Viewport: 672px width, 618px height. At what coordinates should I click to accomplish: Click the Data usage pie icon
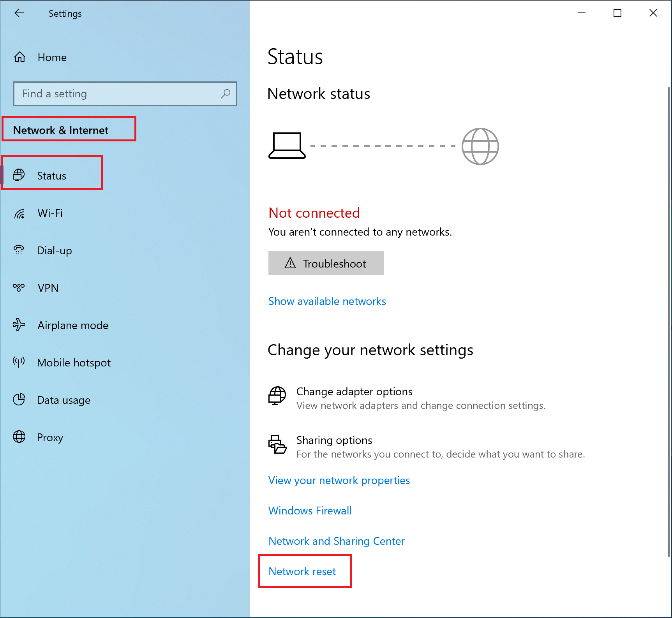(19, 400)
